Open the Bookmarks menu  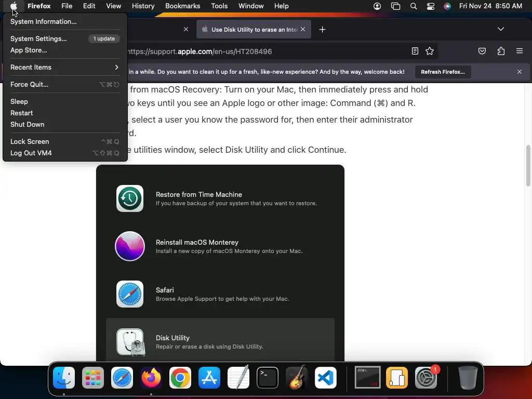(x=182, y=6)
